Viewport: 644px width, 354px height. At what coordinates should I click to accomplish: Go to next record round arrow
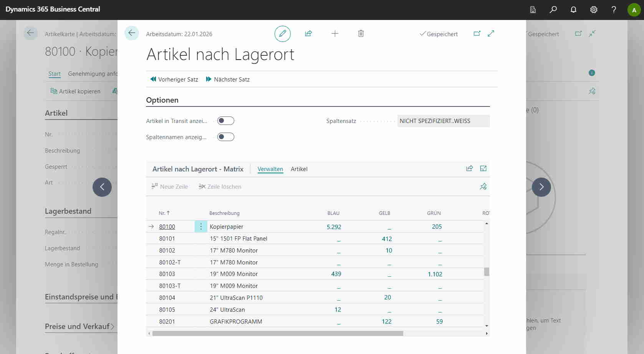pyautogui.click(x=541, y=187)
